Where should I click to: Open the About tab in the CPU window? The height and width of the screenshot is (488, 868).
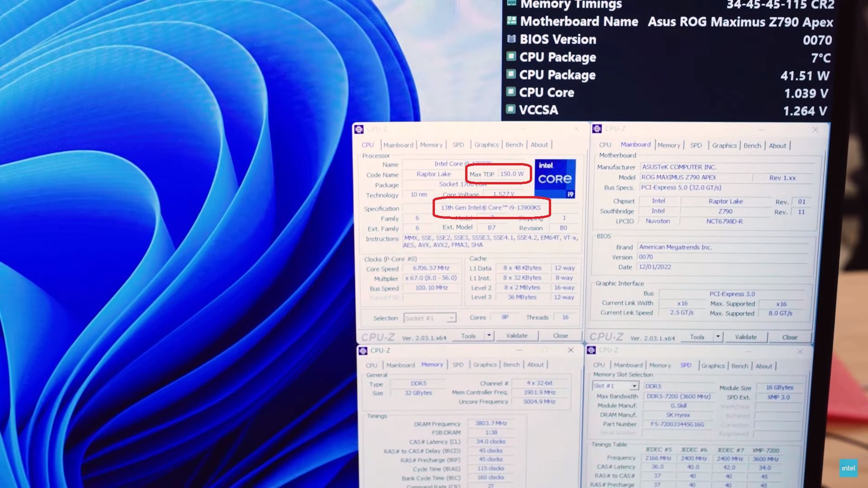(539, 145)
